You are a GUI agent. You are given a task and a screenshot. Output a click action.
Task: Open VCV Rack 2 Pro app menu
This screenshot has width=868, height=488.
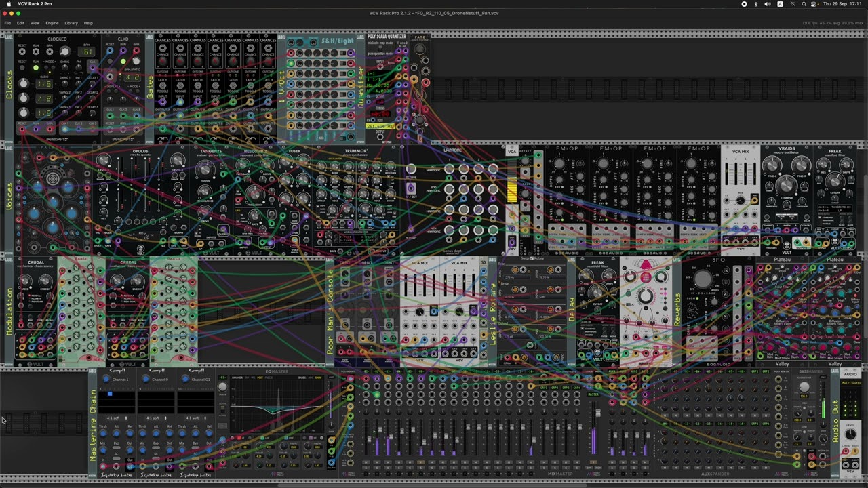pyautogui.click(x=35, y=4)
